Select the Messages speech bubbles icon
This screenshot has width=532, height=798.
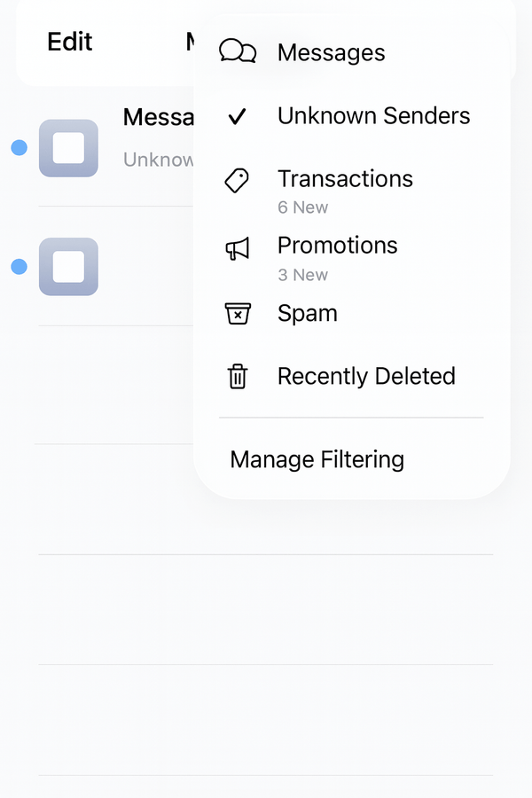pyautogui.click(x=239, y=52)
